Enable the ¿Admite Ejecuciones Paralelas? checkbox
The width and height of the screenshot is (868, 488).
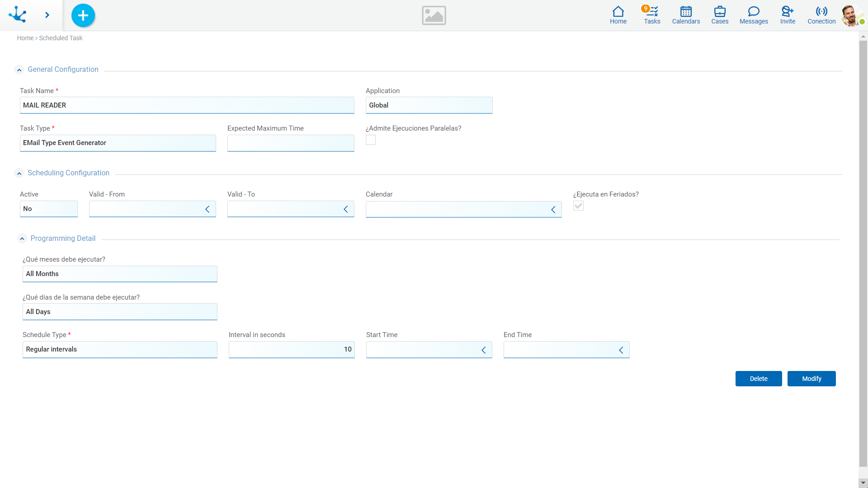point(371,140)
